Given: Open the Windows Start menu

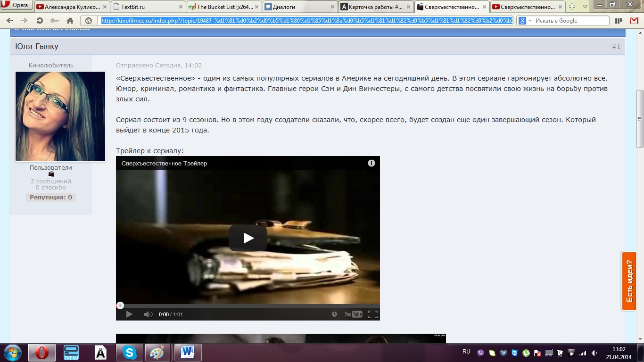Looking at the screenshot, I should (x=13, y=352).
